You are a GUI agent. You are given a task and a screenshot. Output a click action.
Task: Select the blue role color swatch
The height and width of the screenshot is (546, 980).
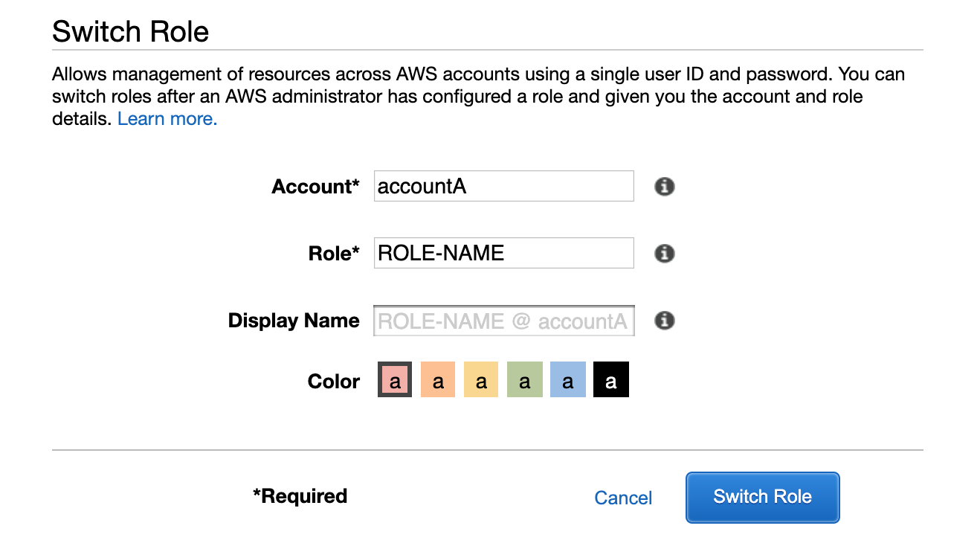tap(567, 379)
